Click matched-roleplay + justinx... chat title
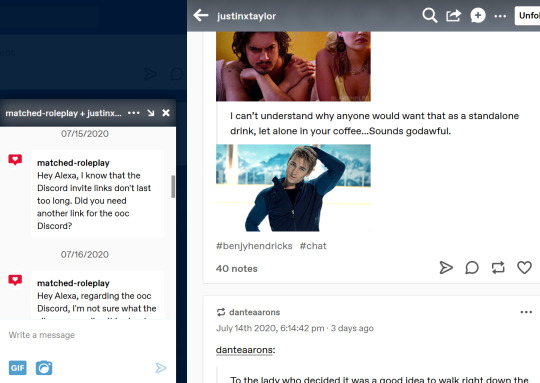The width and height of the screenshot is (540, 383). pyautogui.click(x=63, y=113)
